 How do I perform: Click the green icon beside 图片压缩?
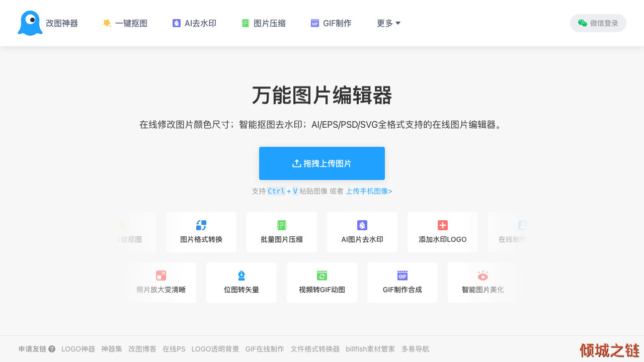click(x=246, y=23)
